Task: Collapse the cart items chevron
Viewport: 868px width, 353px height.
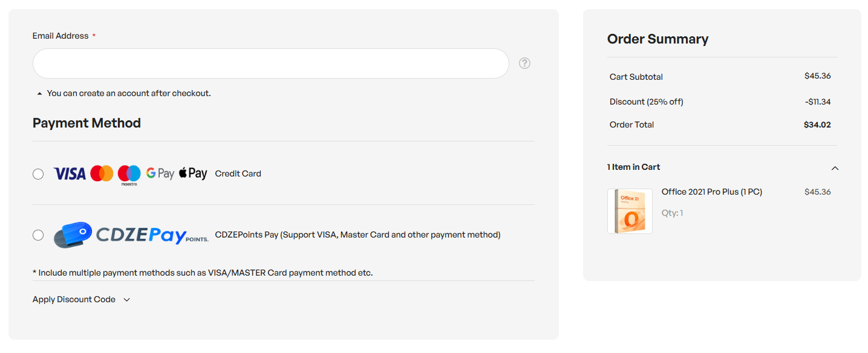Action: [x=835, y=168]
